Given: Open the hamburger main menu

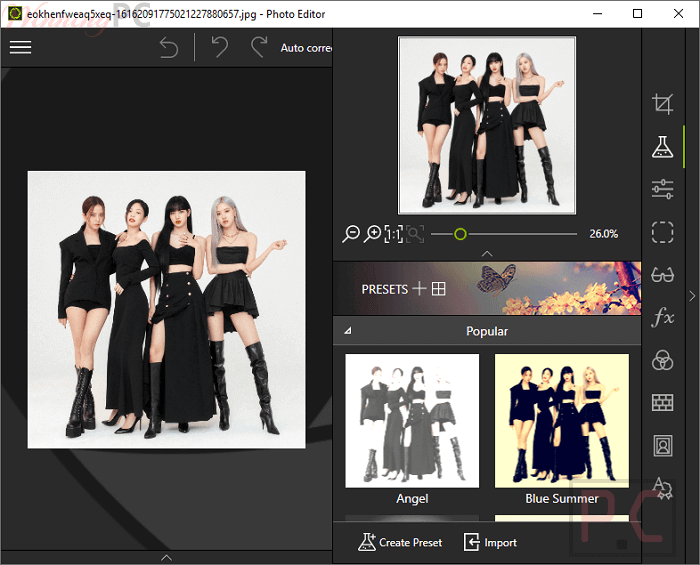Looking at the screenshot, I should coord(20,48).
